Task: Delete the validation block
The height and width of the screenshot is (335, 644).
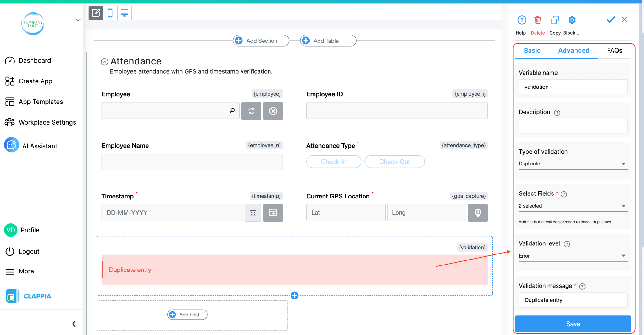Action: pos(537,20)
